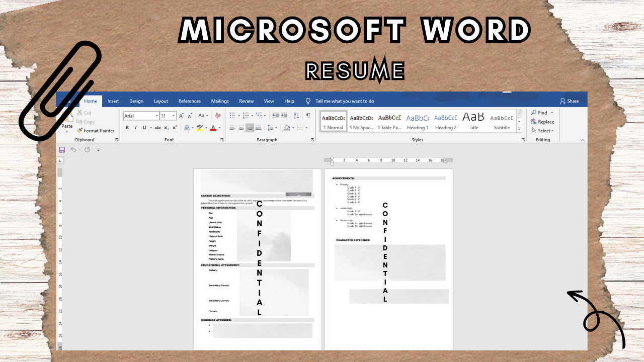644x362 pixels.
Task: Center the paragraph text
Action: (241, 128)
